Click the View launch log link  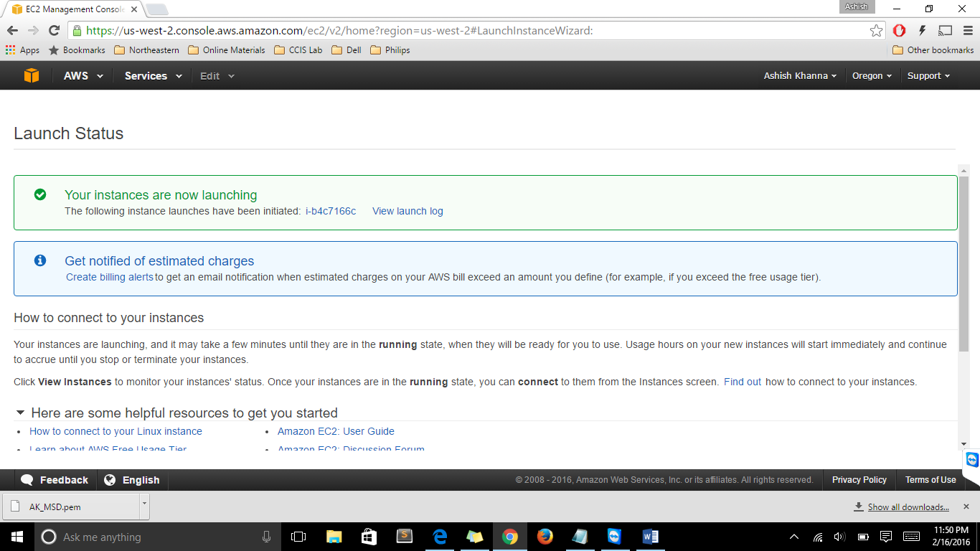point(407,211)
